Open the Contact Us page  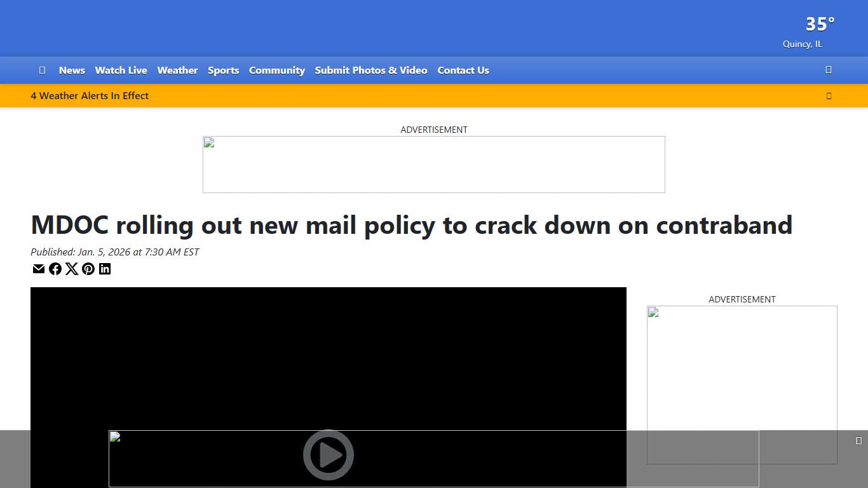(x=463, y=71)
